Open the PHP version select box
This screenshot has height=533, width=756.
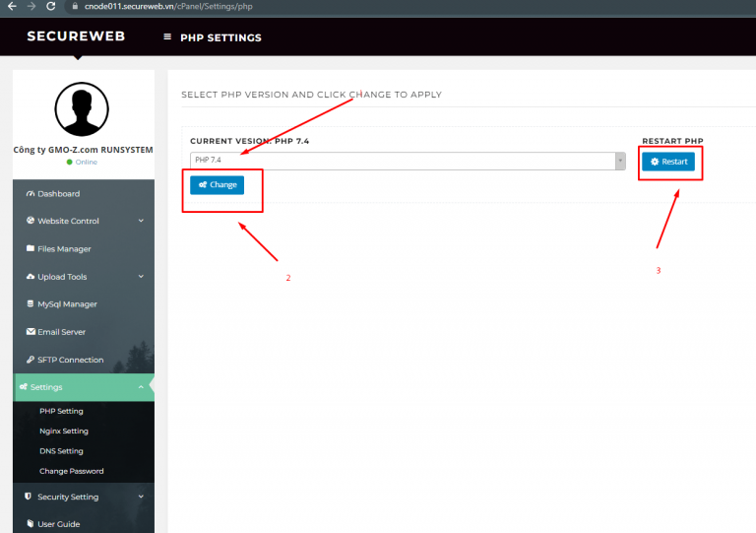click(408, 161)
